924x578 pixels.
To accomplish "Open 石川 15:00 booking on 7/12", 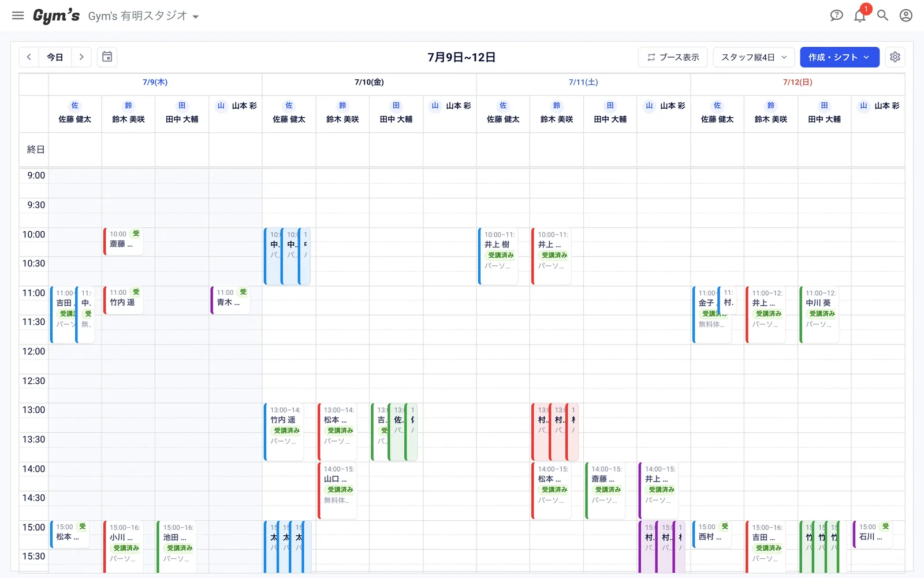I will coord(873,534).
